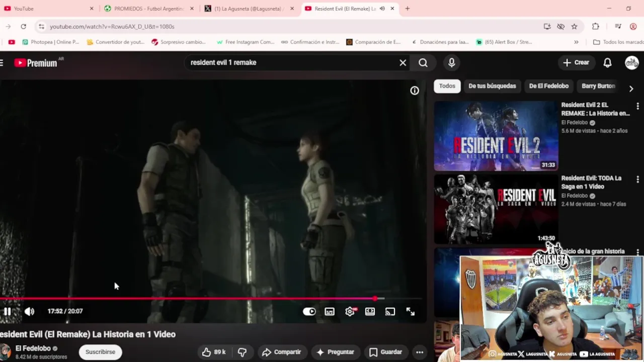644x362 pixels.
Task: Open the player settings gear
Action: [x=350, y=312]
